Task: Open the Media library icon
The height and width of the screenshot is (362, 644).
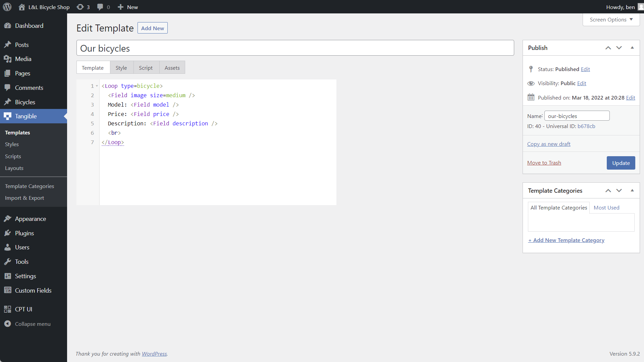Action: [x=7, y=59]
